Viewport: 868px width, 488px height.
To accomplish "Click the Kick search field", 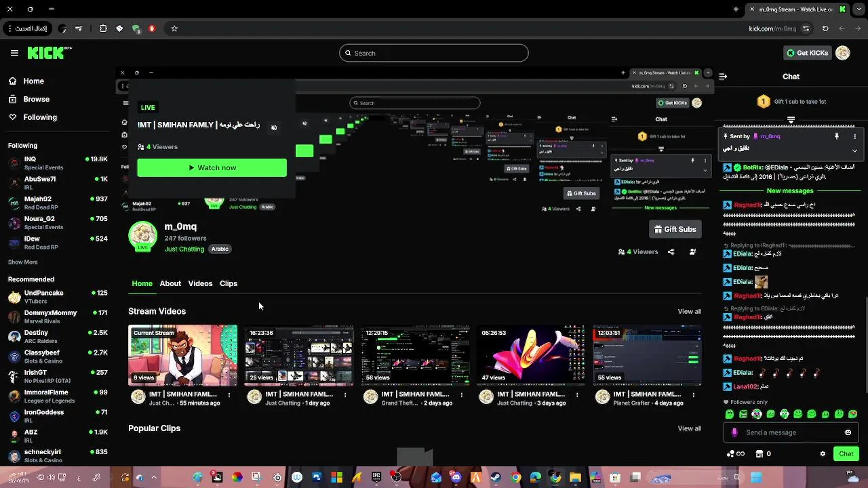I will point(434,53).
